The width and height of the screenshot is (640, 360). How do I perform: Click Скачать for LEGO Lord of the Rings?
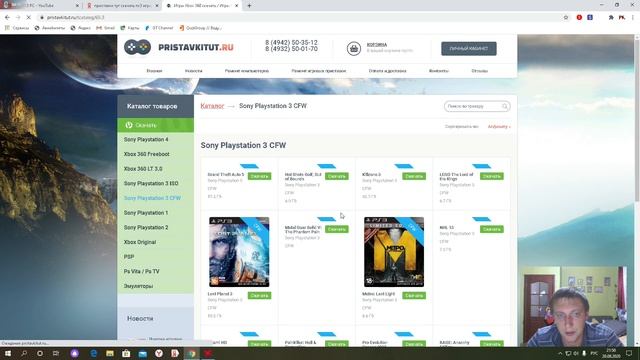pos(491,176)
